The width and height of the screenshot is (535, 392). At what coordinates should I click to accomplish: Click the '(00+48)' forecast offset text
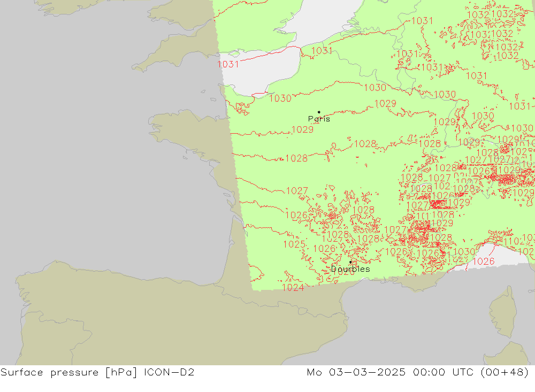point(505,372)
